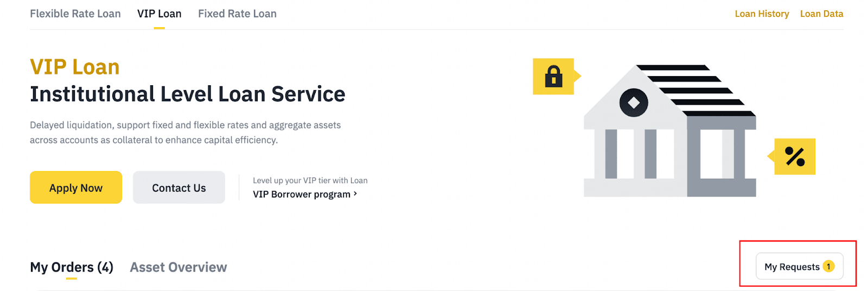The image size is (868, 291).
Task: Open the Loan History link
Action: (x=762, y=14)
